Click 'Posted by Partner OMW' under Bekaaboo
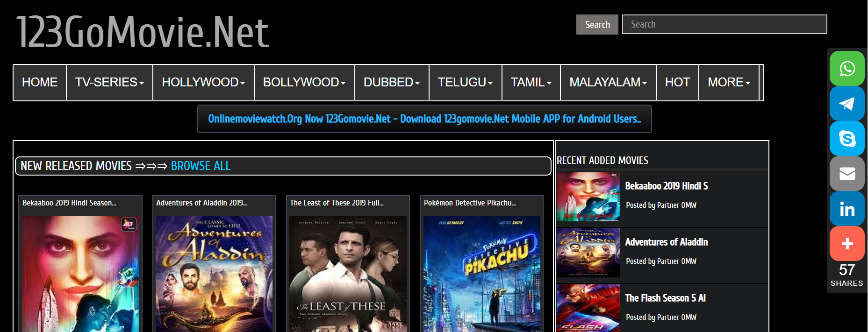 pyautogui.click(x=661, y=205)
